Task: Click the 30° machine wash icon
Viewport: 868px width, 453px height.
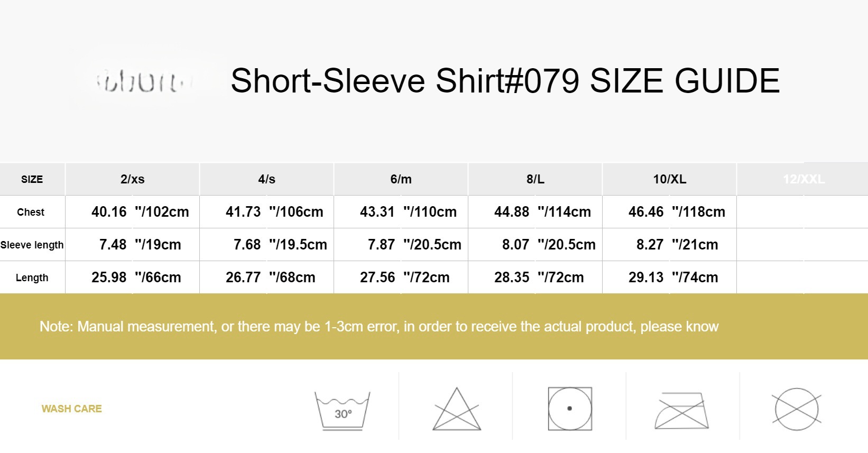Action: tap(343, 410)
